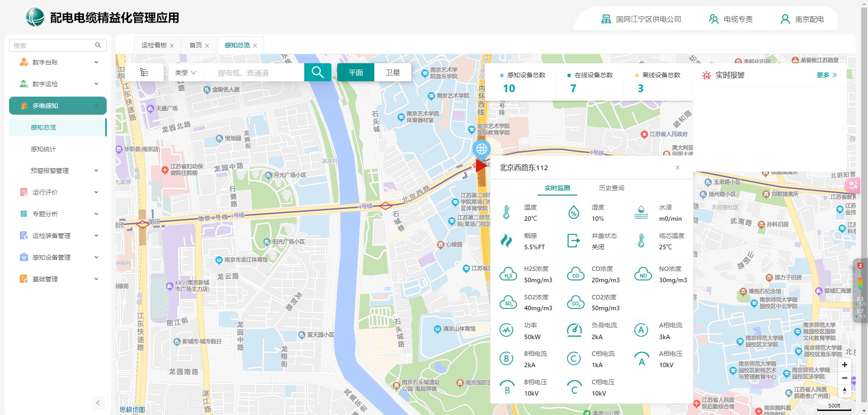This screenshot has width=868, height=415.
Task: Close the 感知总览 tab
Action: 255,46
